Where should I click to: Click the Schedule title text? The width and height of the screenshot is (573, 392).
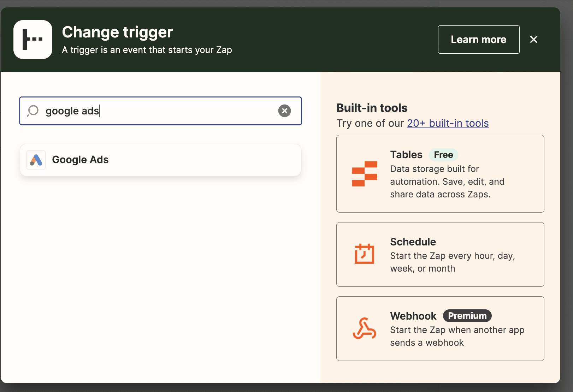pos(413,242)
